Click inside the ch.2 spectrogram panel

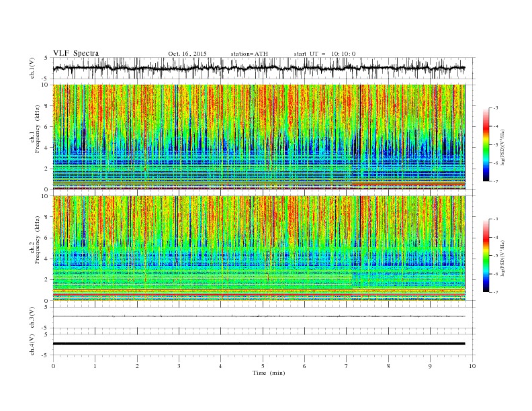click(x=259, y=248)
